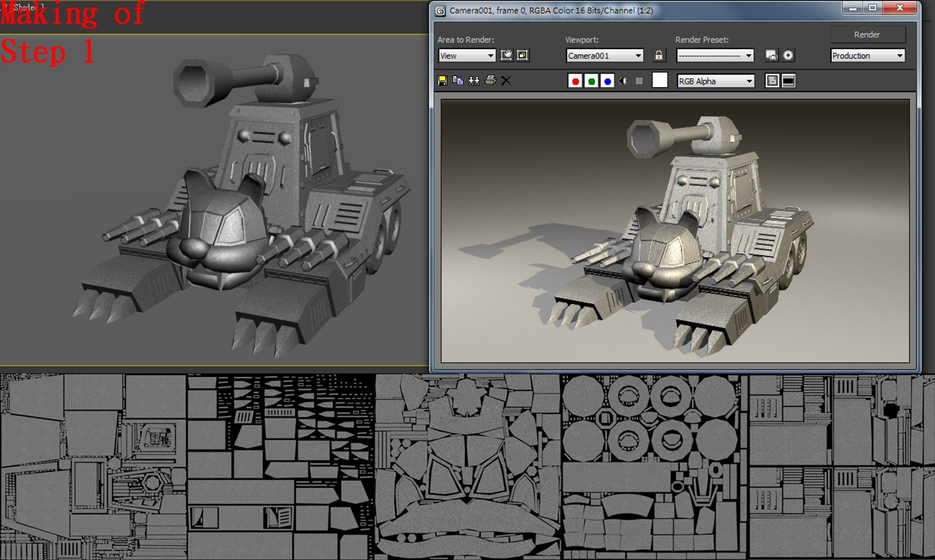Viewport: 935px width, 560px height.
Task: Clone the rendered frame window
Action: [x=474, y=80]
